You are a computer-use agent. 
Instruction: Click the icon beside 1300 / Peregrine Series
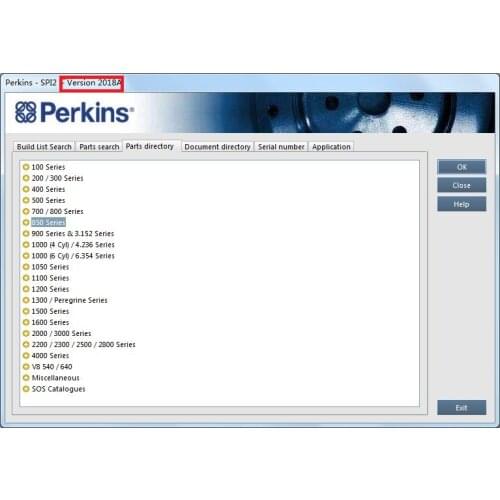(x=26, y=300)
